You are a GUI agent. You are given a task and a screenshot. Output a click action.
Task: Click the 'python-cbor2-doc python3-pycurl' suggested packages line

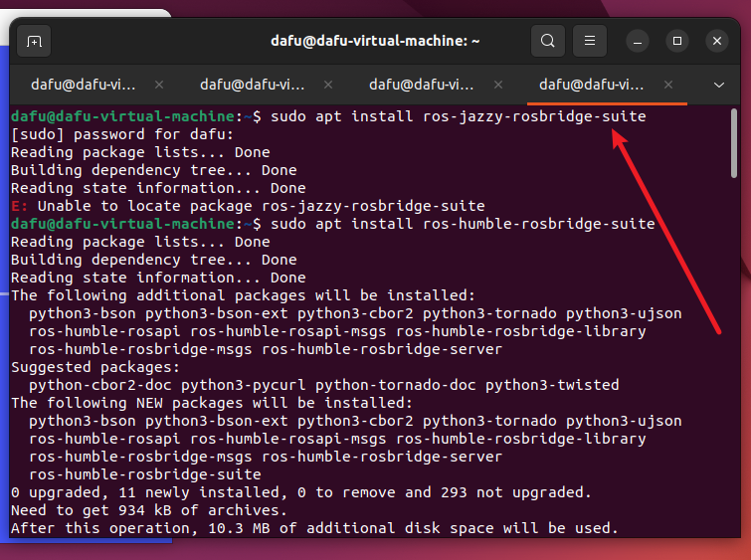point(323,385)
